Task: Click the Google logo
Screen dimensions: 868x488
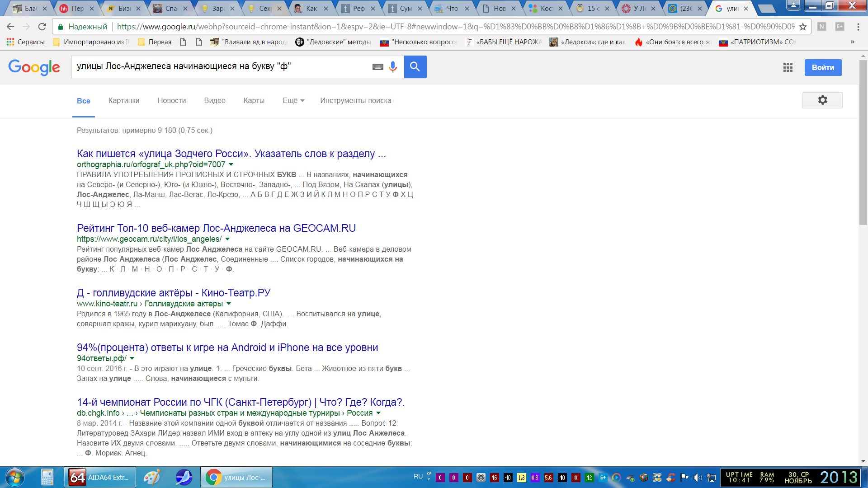Action: [x=34, y=67]
